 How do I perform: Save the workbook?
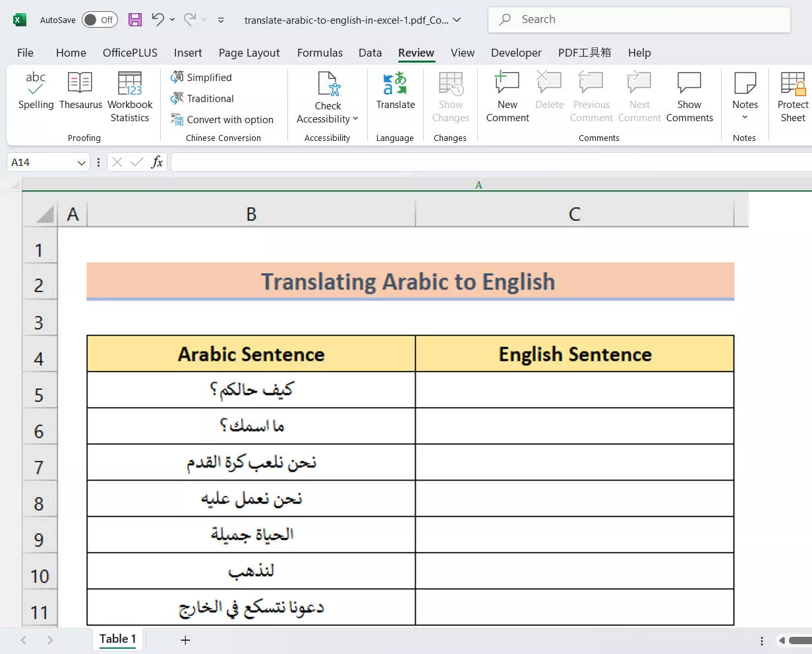135,20
